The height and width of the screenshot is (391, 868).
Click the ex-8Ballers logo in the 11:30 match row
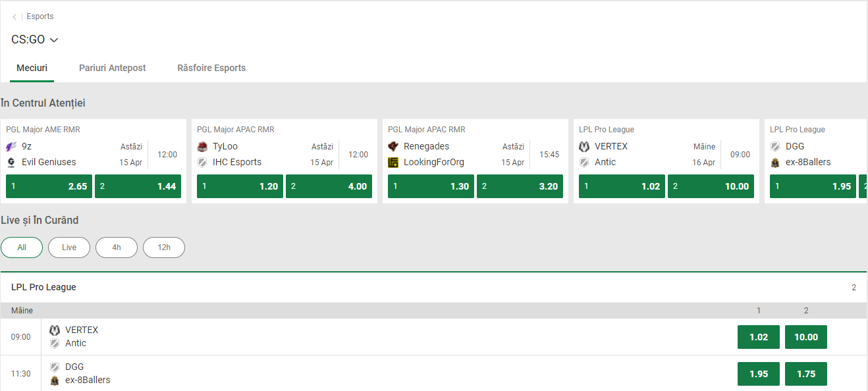pos(55,380)
